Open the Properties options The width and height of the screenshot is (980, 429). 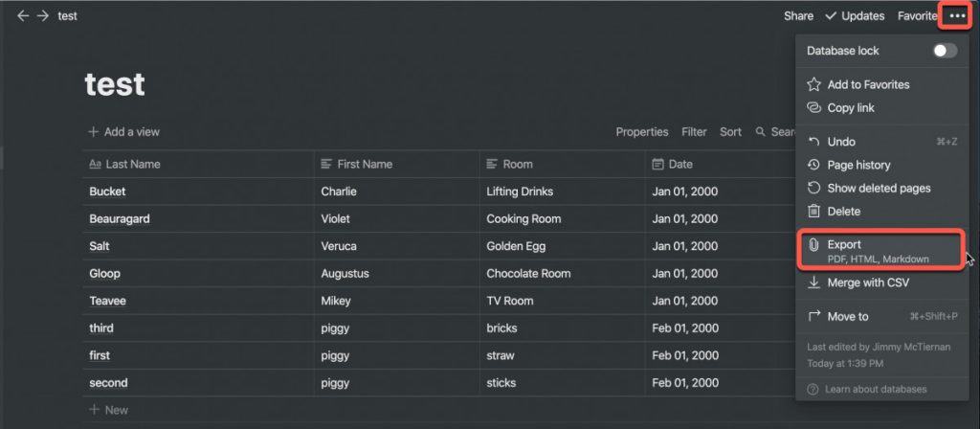[x=642, y=132]
